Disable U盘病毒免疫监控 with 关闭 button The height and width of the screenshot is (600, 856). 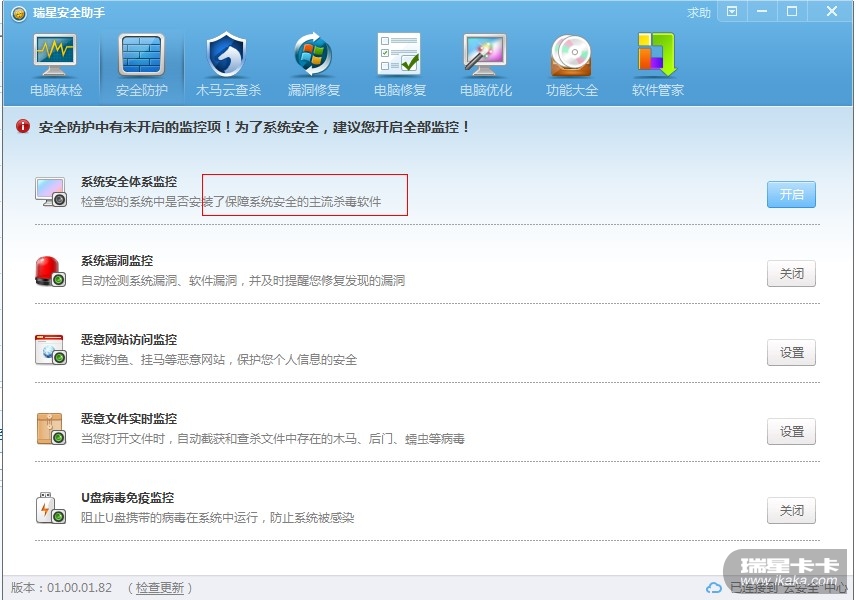coord(791,510)
